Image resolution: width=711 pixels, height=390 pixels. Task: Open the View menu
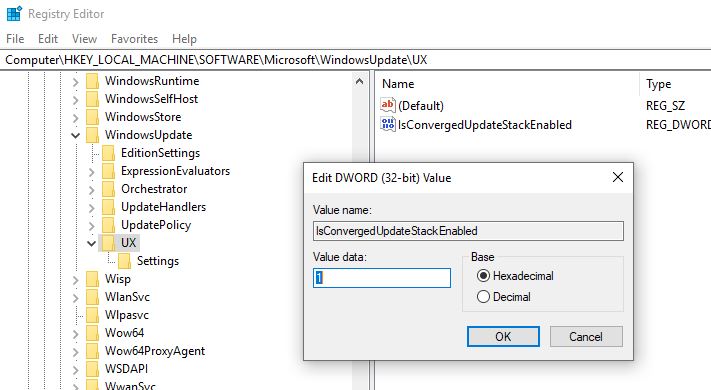tap(84, 39)
